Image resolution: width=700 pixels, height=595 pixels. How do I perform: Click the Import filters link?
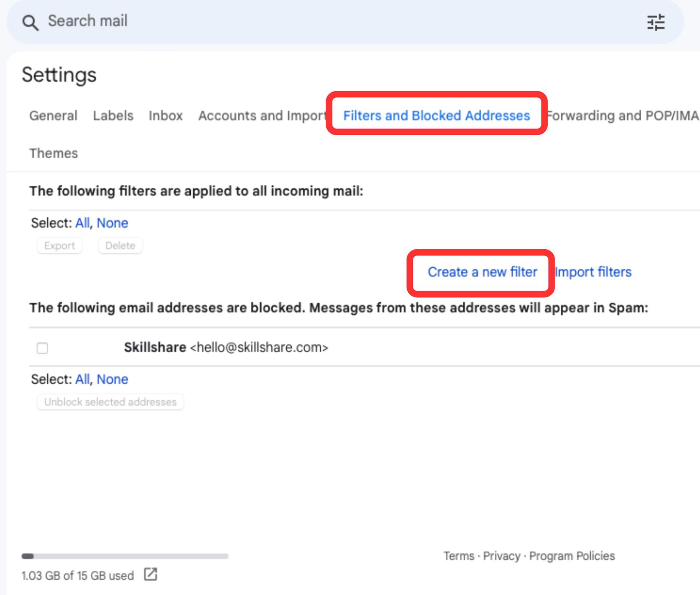(593, 272)
